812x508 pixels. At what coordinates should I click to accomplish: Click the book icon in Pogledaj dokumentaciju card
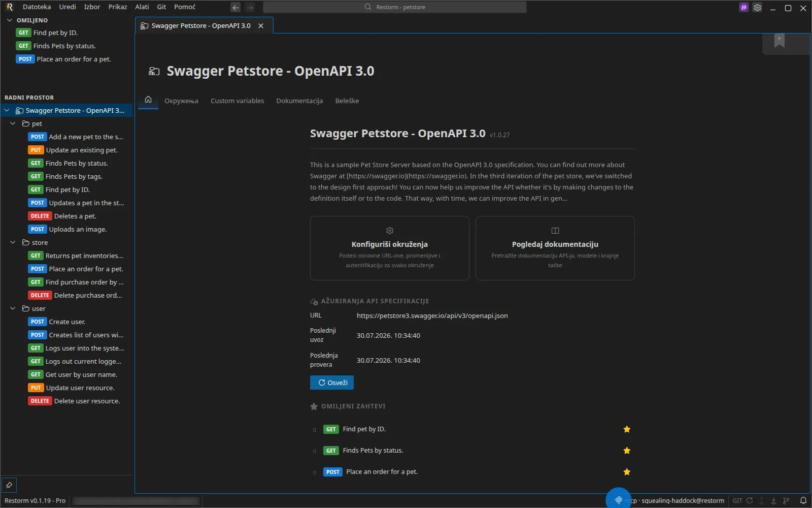tap(555, 231)
